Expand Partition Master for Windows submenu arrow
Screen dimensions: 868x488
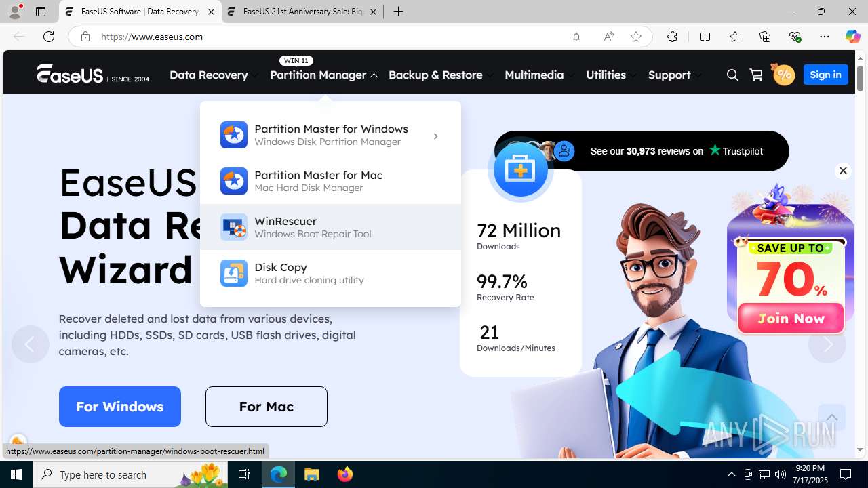coord(435,136)
